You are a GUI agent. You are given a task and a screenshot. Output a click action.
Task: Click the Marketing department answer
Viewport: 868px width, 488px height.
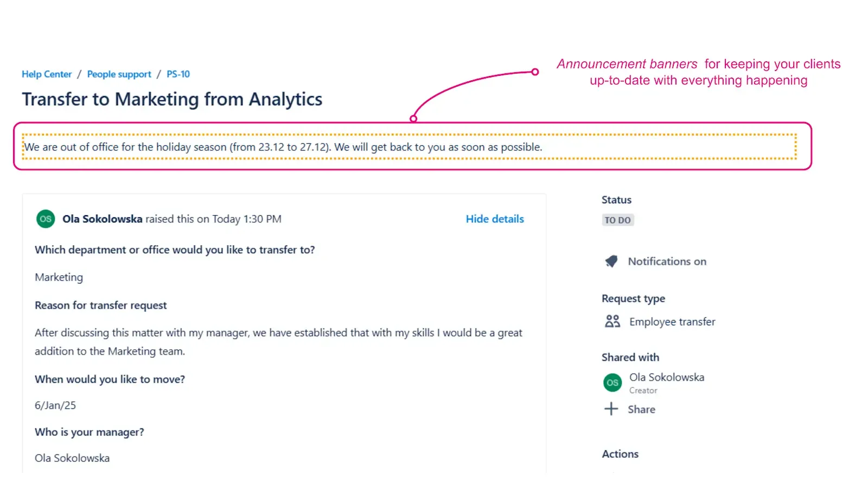tap(59, 278)
